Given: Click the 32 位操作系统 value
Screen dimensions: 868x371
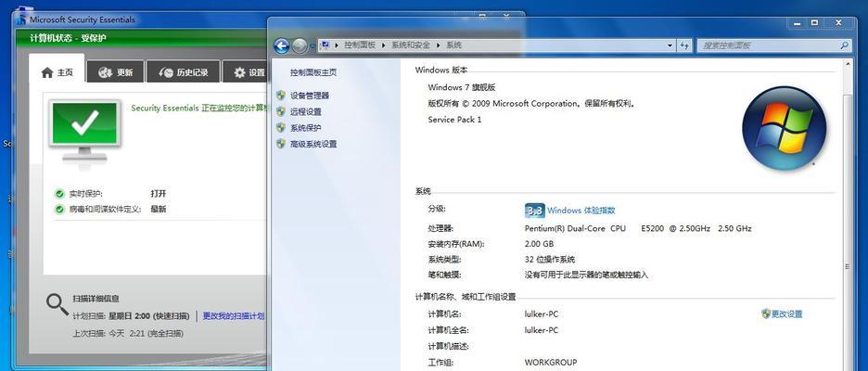Looking at the screenshot, I should point(550,259).
